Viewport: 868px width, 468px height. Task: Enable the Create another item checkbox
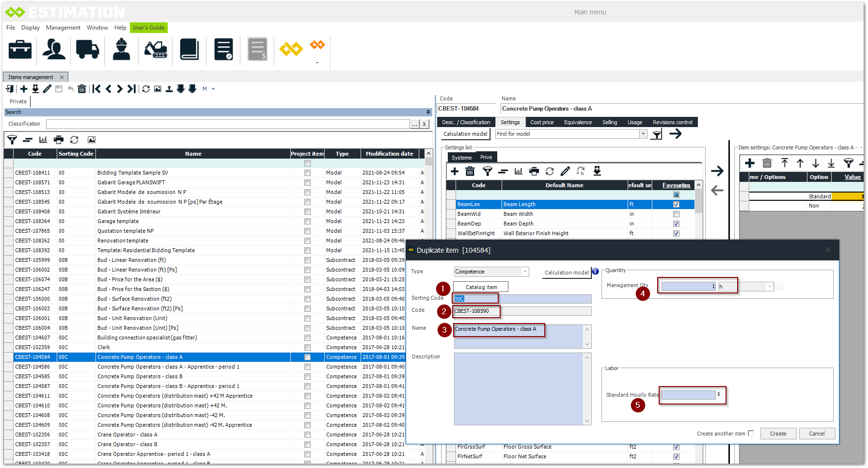pos(751,433)
